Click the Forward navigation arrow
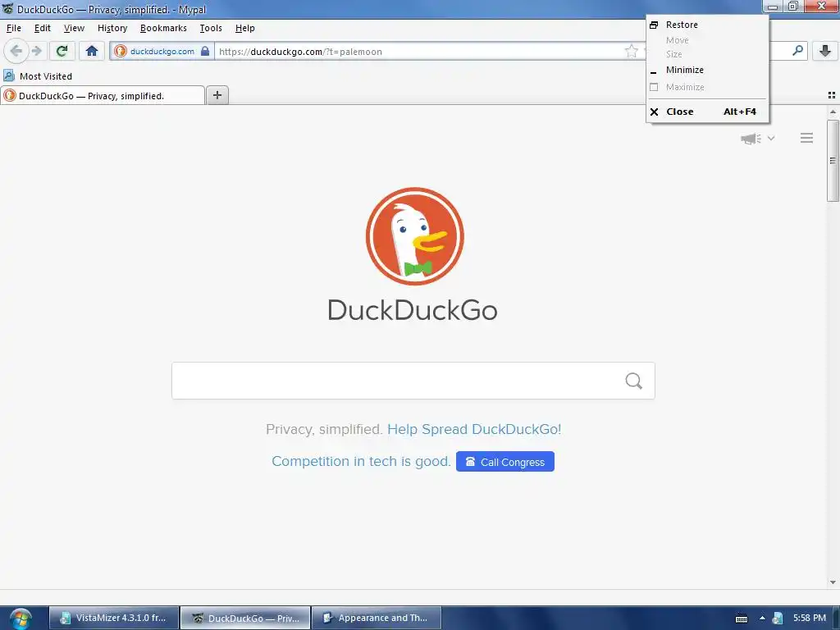The height and width of the screenshot is (630, 840). click(x=36, y=51)
